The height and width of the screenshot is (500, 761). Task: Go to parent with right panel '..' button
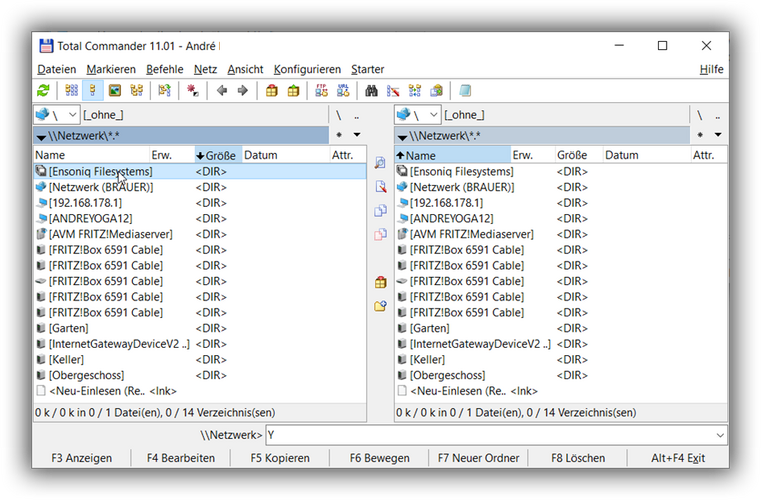pyautogui.click(x=718, y=116)
